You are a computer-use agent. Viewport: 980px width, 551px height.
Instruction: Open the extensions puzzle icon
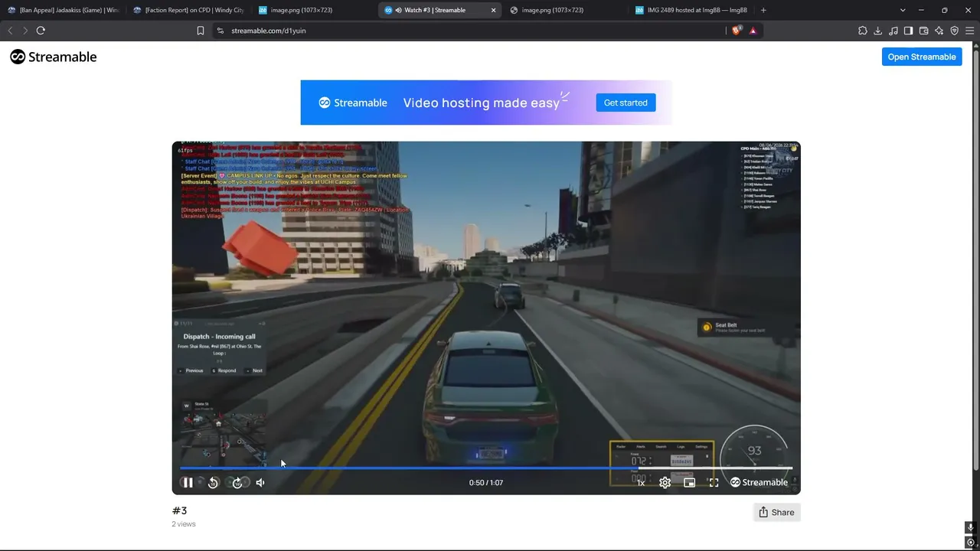pos(863,31)
